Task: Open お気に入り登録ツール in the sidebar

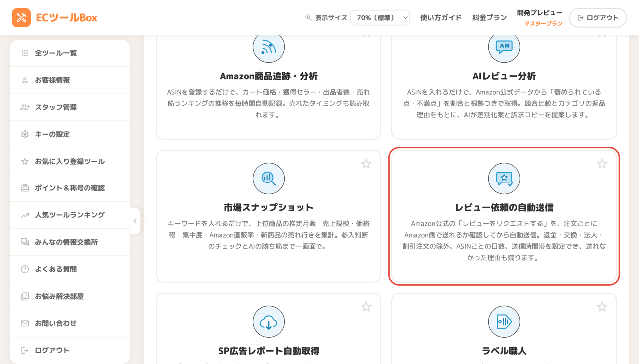Action: pos(70,161)
